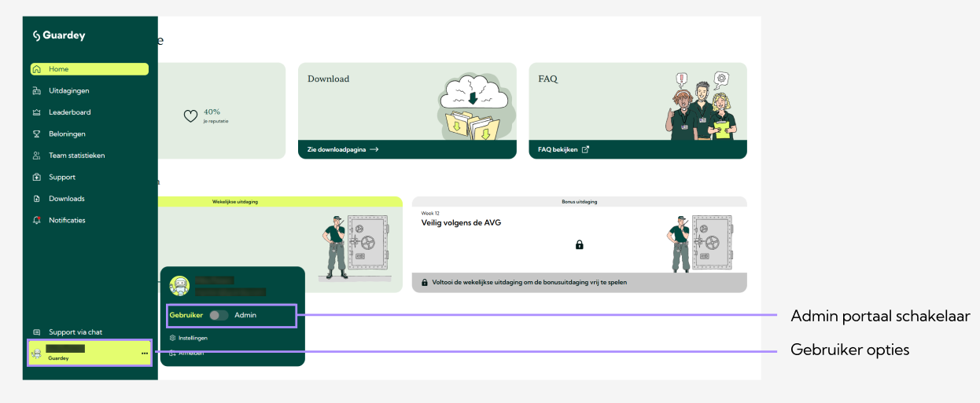Open the Downloads menu item

pyautogui.click(x=66, y=199)
